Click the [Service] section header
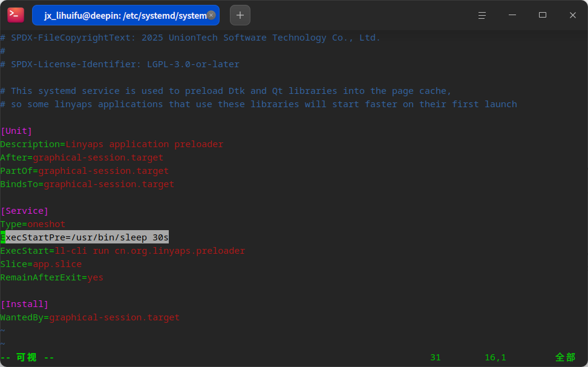 coord(25,211)
